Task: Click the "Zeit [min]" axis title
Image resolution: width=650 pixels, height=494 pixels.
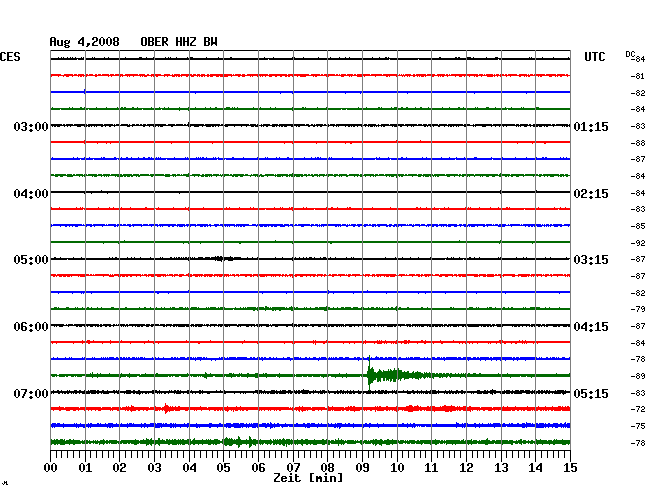Action: [308, 478]
